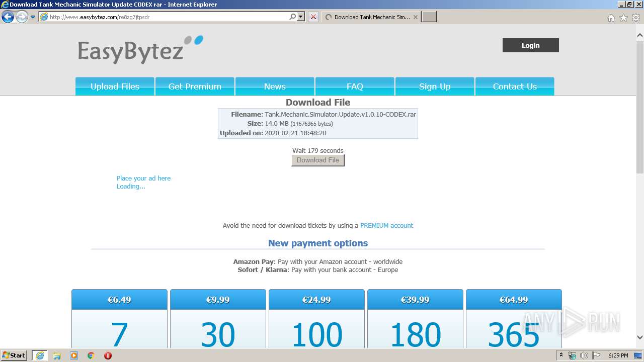
Task: Click the network status tray icon
Action: [572, 355]
